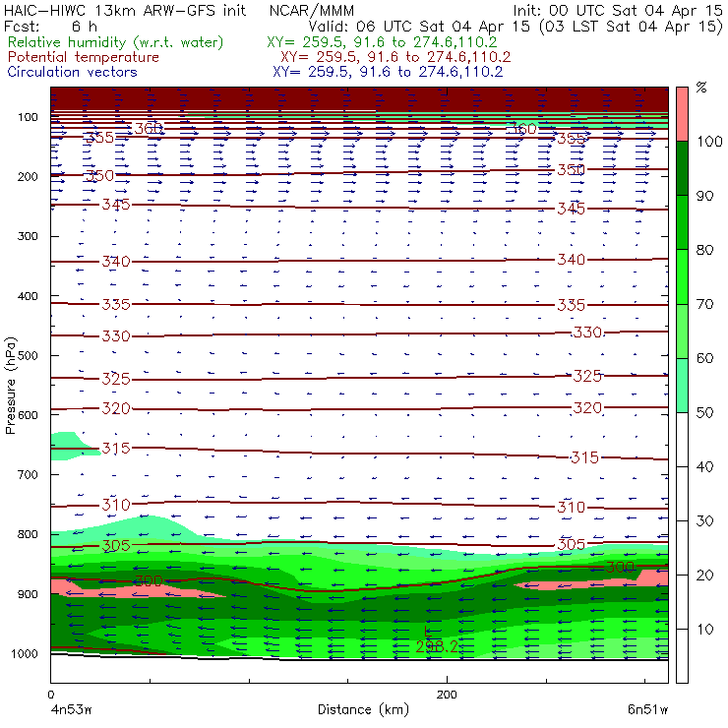Click the "%" unit label above the colorbar
This screenshot has height=728, width=728.
[x=701, y=88]
